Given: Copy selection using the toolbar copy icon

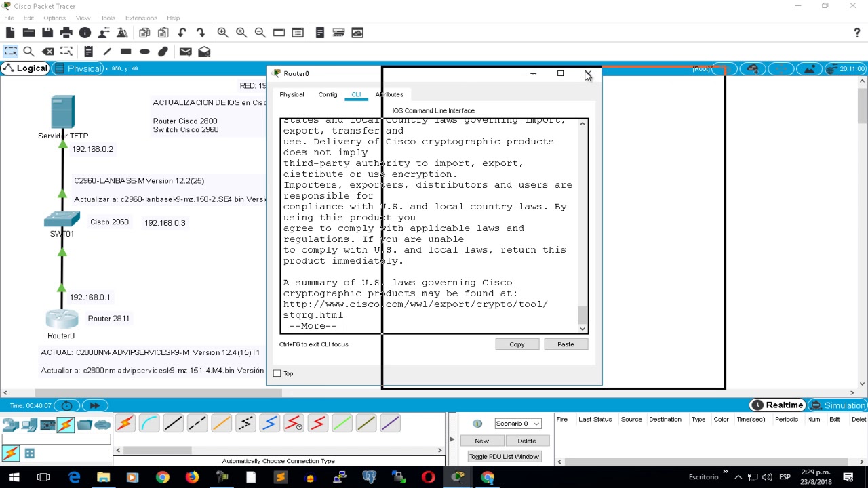Looking at the screenshot, I should tap(144, 33).
